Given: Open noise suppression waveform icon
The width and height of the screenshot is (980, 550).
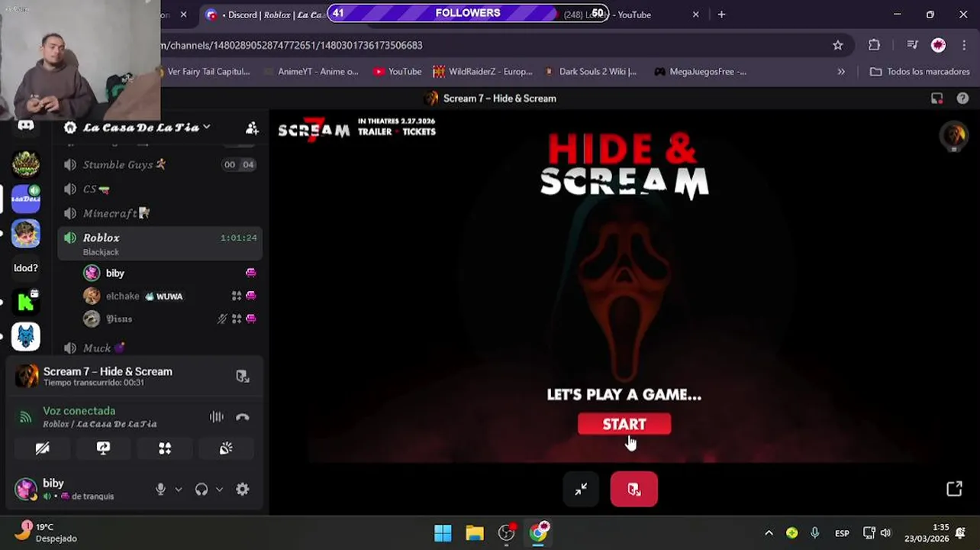Looking at the screenshot, I should point(217,417).
